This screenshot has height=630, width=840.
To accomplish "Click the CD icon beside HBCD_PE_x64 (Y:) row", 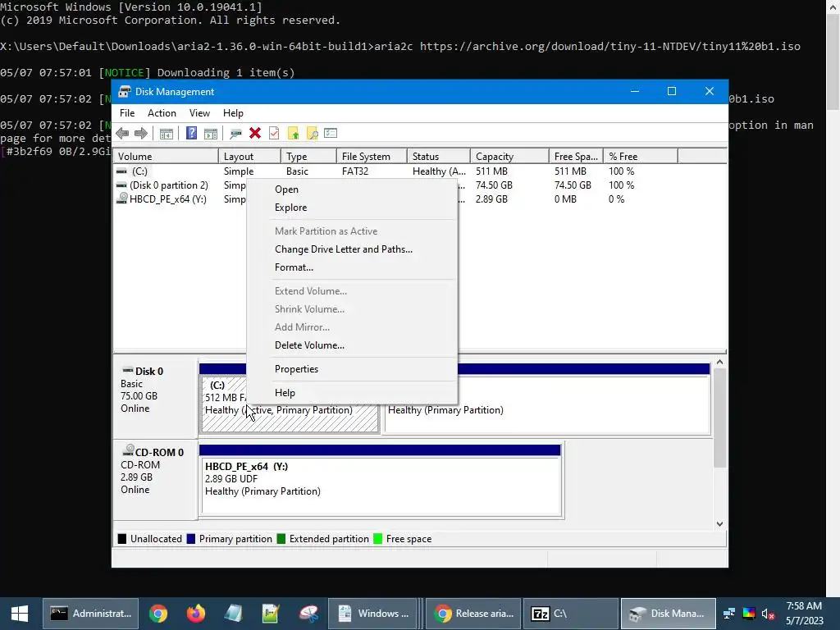I will point(122,199).
